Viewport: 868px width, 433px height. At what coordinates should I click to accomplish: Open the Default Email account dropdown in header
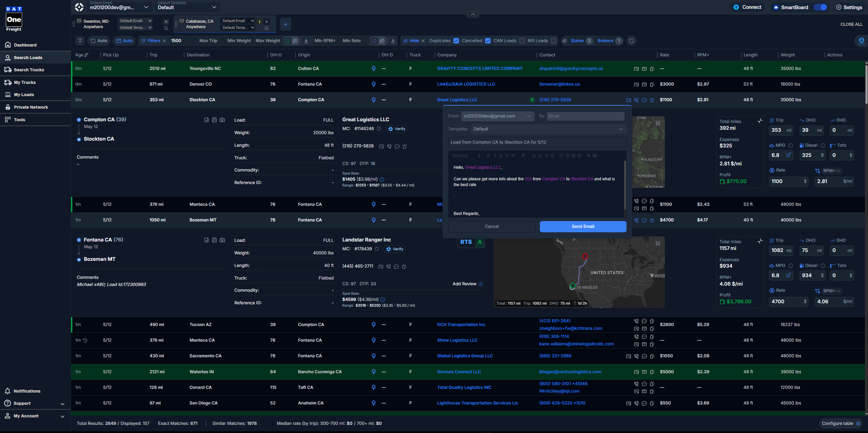click(119, 7)
